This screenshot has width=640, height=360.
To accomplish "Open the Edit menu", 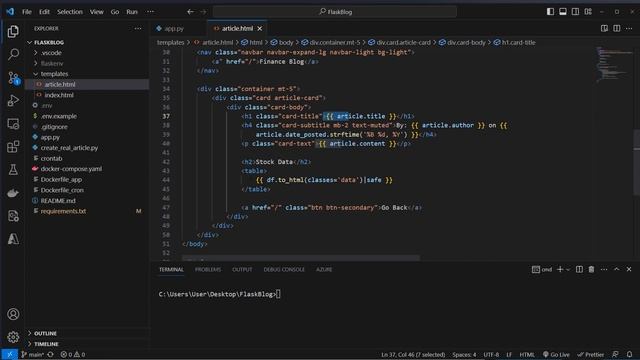I will (44, 12).
